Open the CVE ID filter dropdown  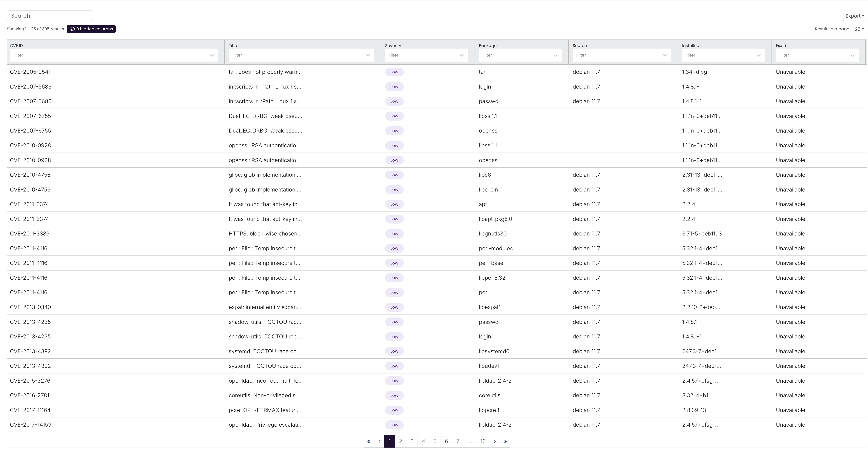[x=114, y=55]
